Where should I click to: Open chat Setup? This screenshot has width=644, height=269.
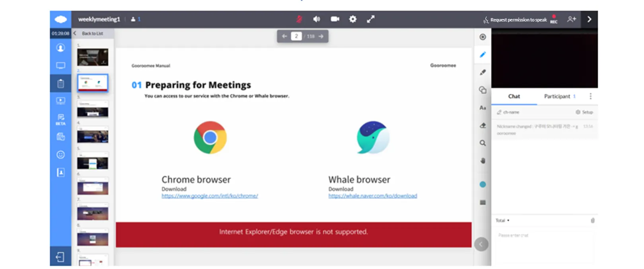click(584, 112)
